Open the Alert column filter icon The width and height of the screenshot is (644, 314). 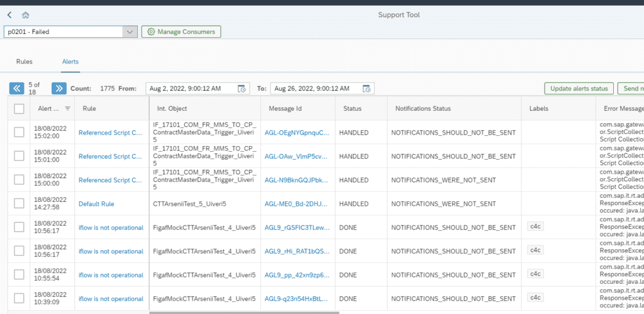click(x=68, y=108)
